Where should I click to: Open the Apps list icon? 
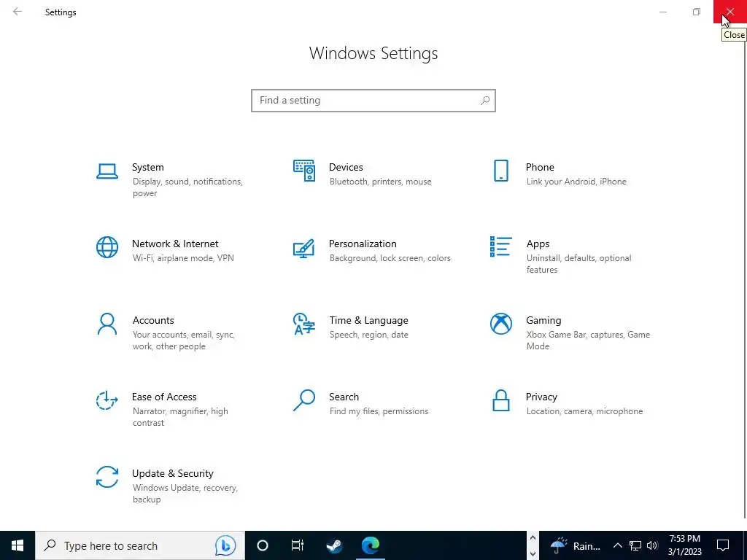point(500,246)
